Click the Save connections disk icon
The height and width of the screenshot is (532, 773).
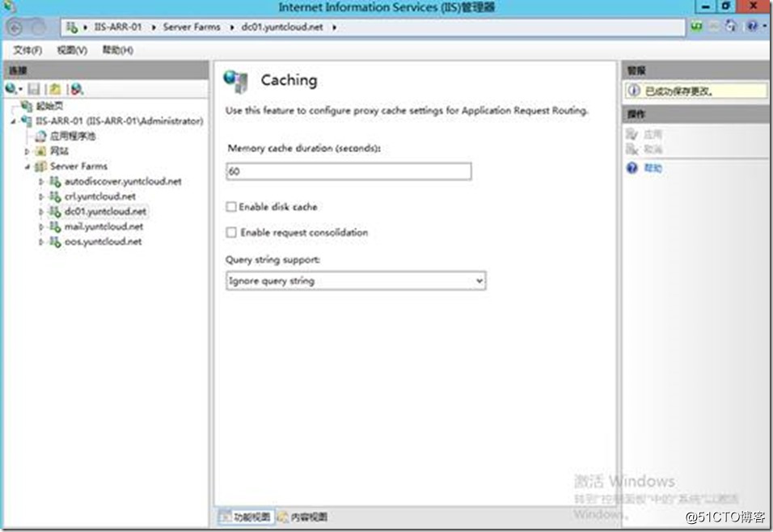click(x=34, y=89)
